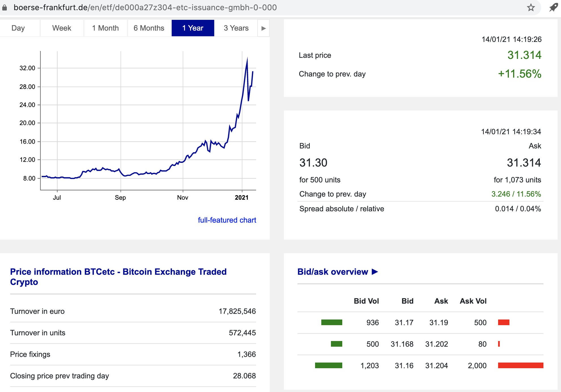Click the closing price value 28.068
The width and height of the screenshot is (561, 392).
coord(244,376)
